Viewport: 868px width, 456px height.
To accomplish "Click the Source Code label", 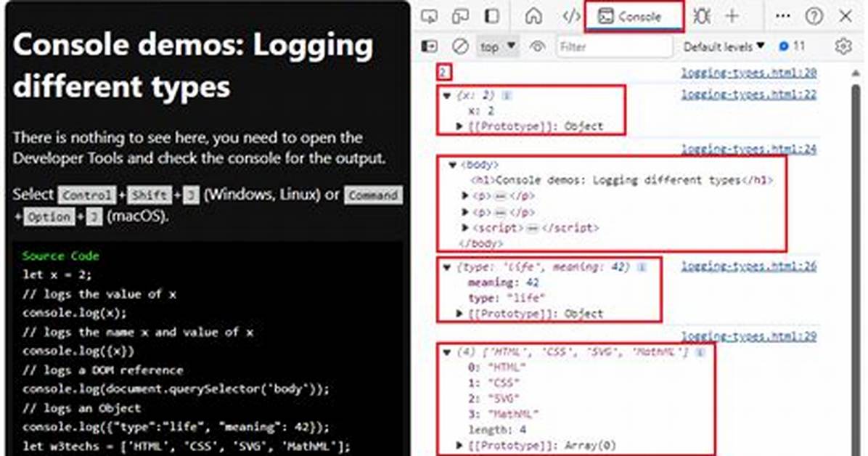I will [x=60, y=256].
